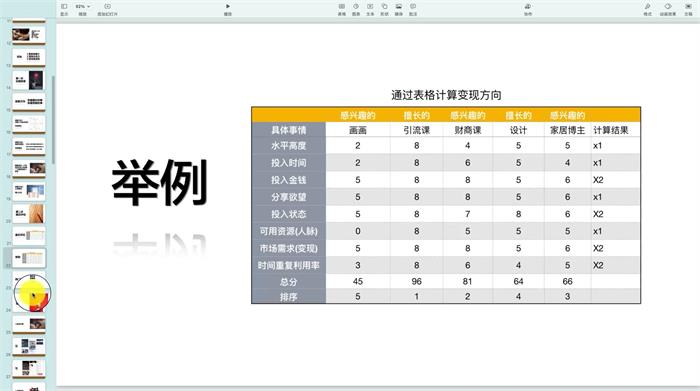This screenshot has height=391, width=700.
Task: Click the 具体事情 row header
Action: coord(288,130)
